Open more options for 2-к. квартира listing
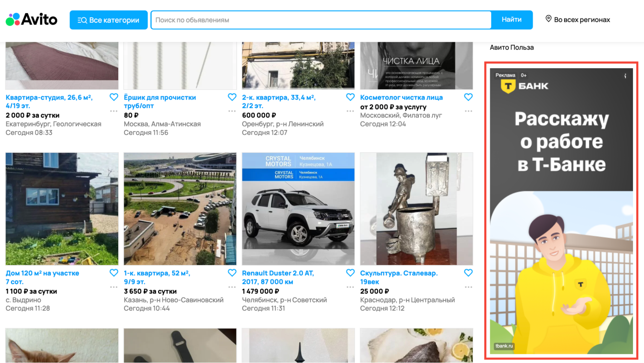Screen dimensions: 644x363 tap(350, 111)
